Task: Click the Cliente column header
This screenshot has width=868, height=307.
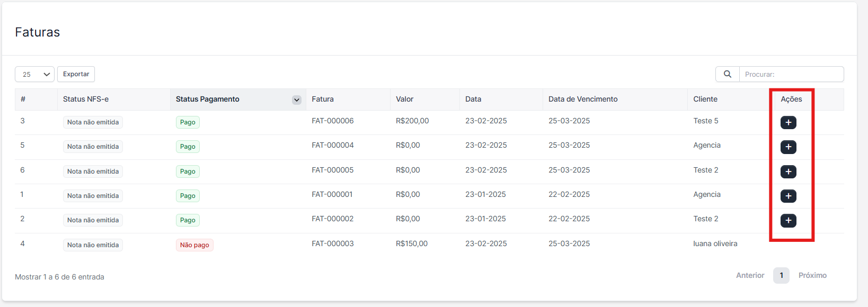Action: (x=705, y=99)
